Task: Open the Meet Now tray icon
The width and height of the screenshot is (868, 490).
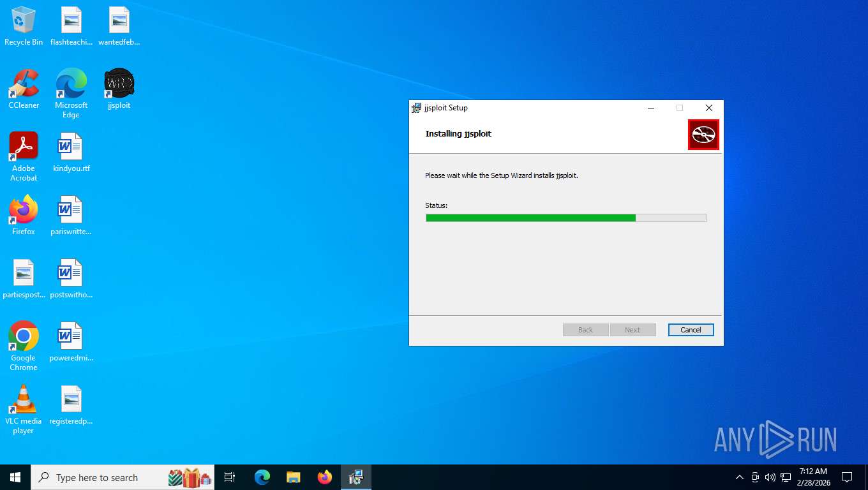Action: coord(755,477)
